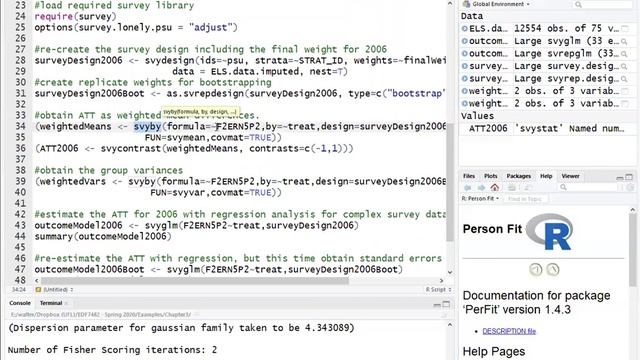
Task: Minimize the Help pane
Action: 620,177
